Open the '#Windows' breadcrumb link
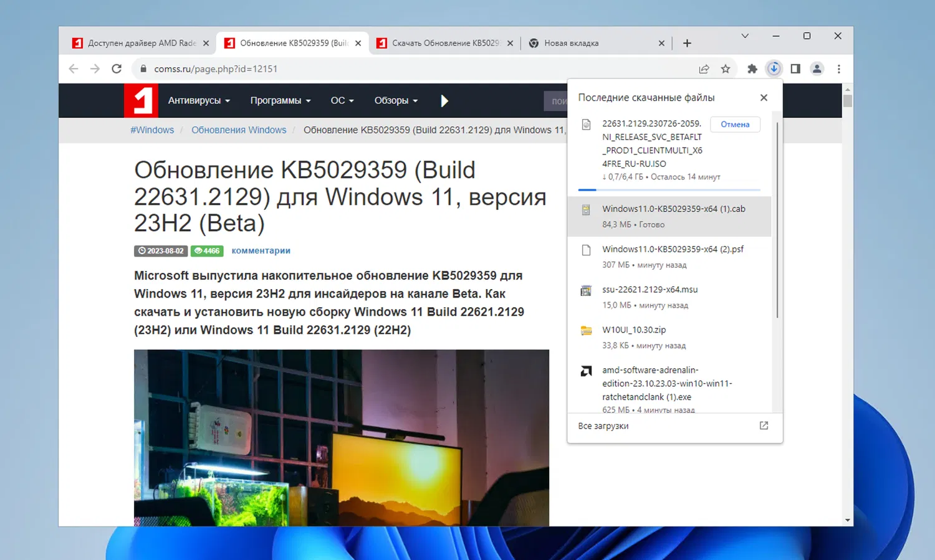Viewport: 935px width, 560px height. tap(152, 130)
